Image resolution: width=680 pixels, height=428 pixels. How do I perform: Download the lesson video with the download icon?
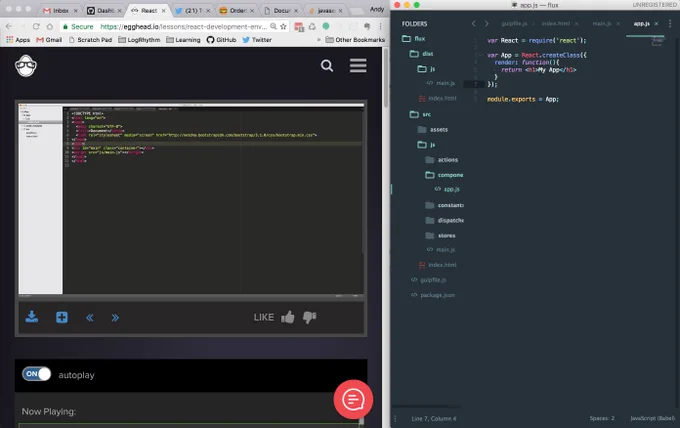(32, 317)
